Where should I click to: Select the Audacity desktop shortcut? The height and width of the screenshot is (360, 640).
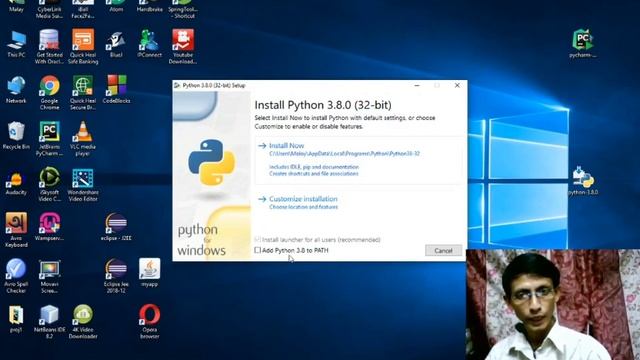[16, 183]
